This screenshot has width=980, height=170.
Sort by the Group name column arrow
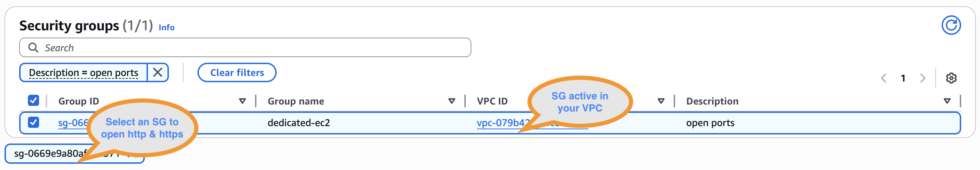[x=451, y=101]
